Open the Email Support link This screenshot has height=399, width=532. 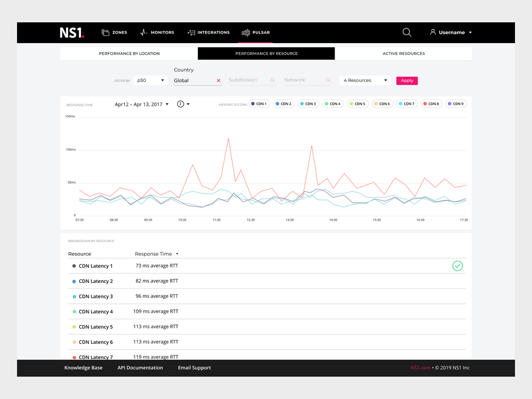pos(194,368)
